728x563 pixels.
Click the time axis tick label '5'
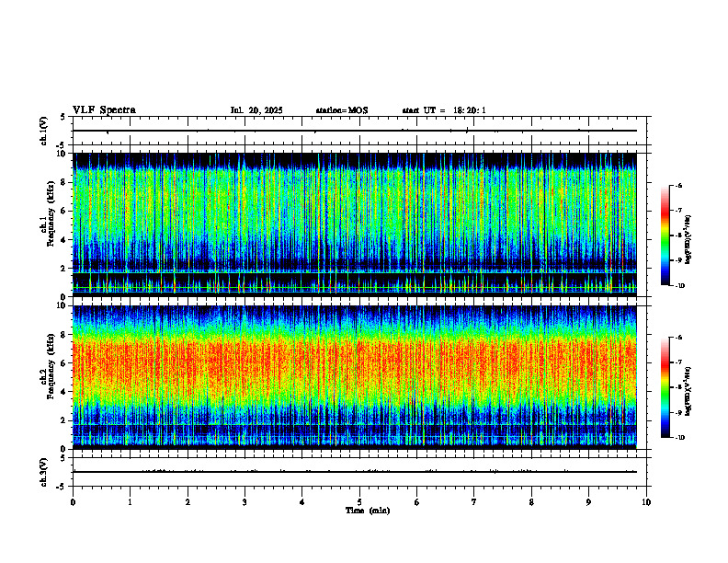coord(359,502)
